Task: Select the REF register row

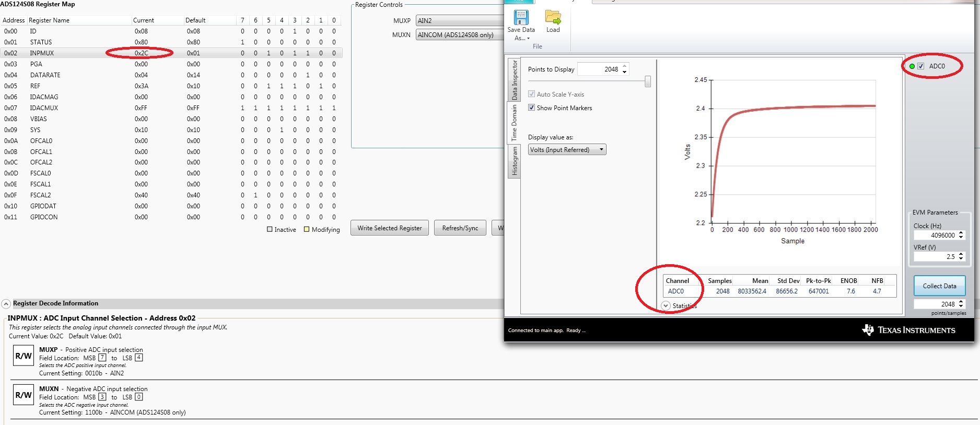Action: pos(171,86)
